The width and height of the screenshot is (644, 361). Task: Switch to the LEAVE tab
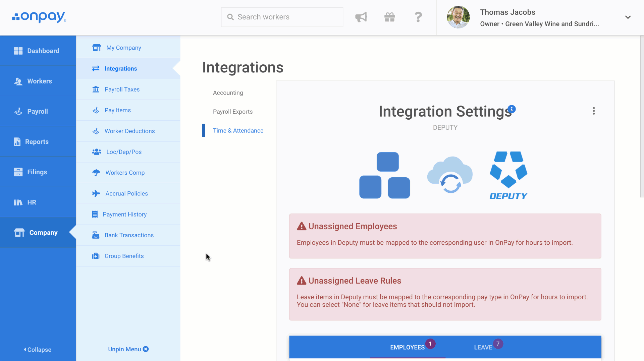[483, 347]
